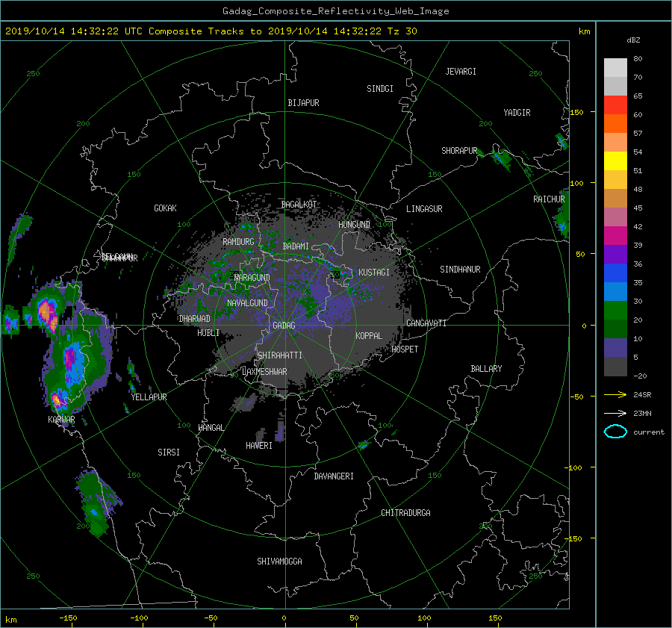Viewport: 672px width, 628px height.
Task: Click the CHITRADURGA label
Action: [x=406, y=513]
